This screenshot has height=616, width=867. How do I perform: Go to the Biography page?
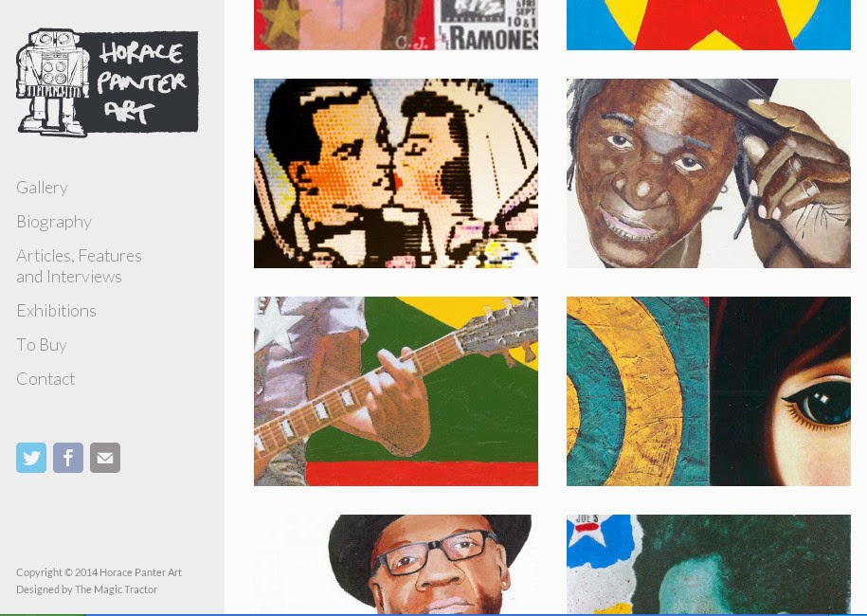54,222
